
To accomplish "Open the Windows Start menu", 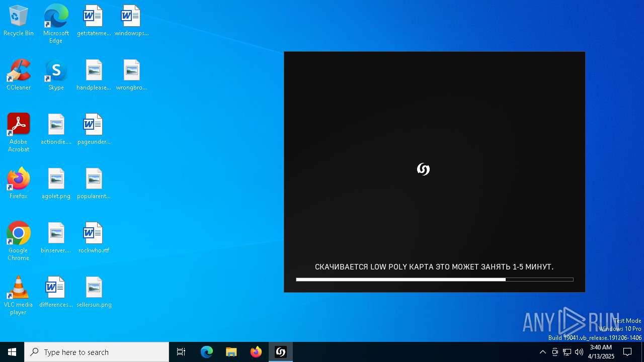I will pyautogui.click(x=12, y=352).
